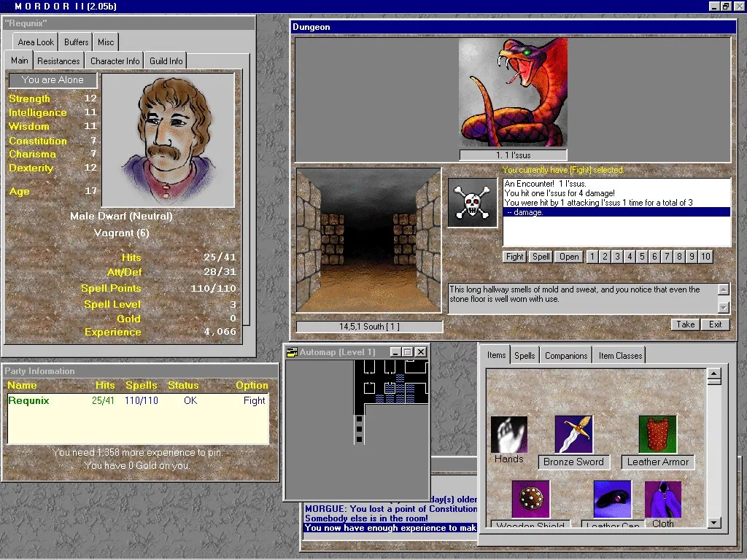
Task: Click the Requnix character portrait
Action: [x=169, y=140]
